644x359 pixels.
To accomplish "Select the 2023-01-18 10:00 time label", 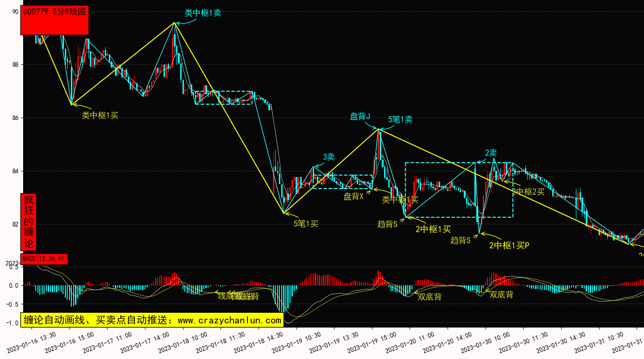I will pyautogui.click(x=183, y=342).
